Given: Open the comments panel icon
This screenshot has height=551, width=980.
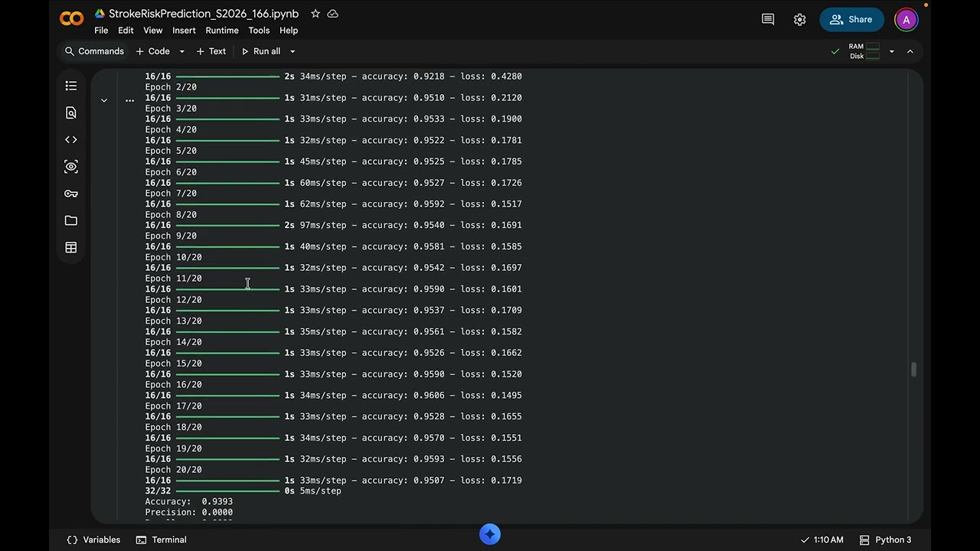Looking at the screenshot, I should pos(768,20).
